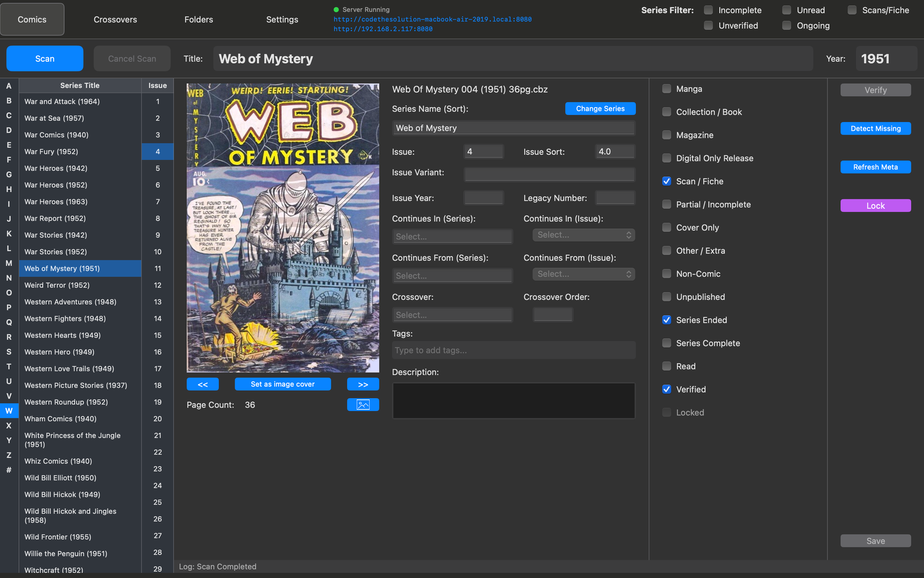This screenshot has width=924, height=578.
Task: Open Continues From (Issue) dropdown
Action: (583, 275)
